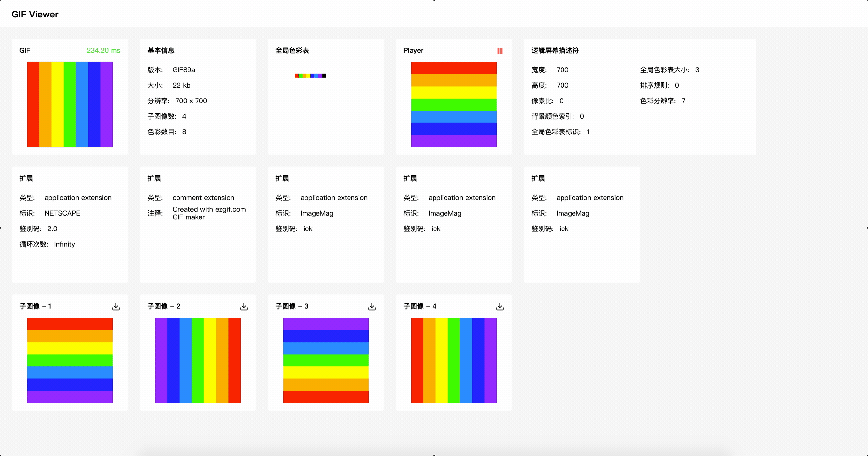Pick the black swatch in global color table

click(324, 75)
